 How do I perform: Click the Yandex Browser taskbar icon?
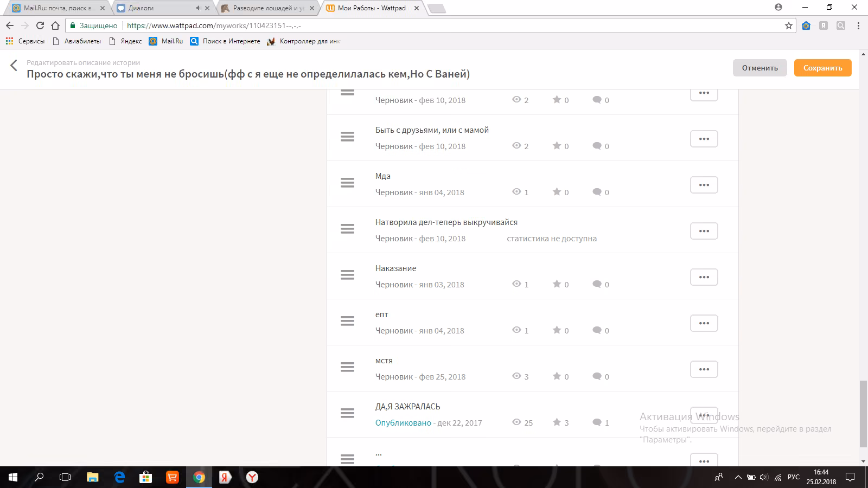pyautogui.click(x=252, y=477)
